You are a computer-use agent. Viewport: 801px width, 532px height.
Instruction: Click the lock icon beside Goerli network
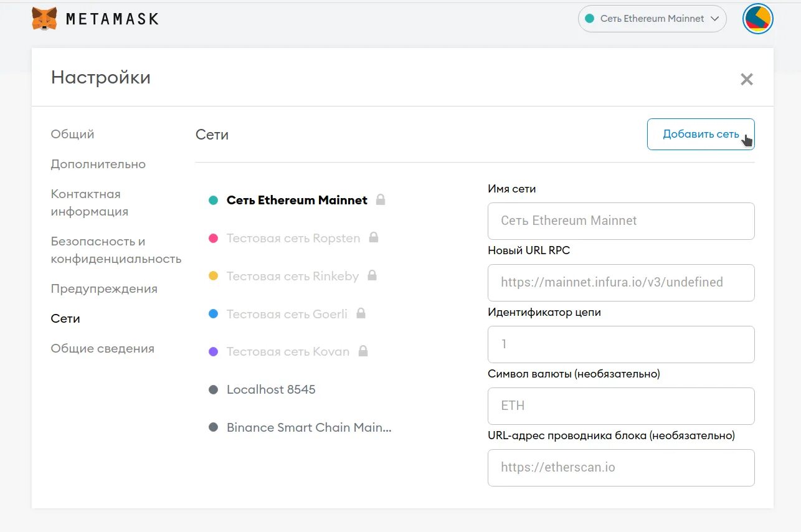[361, 313]
